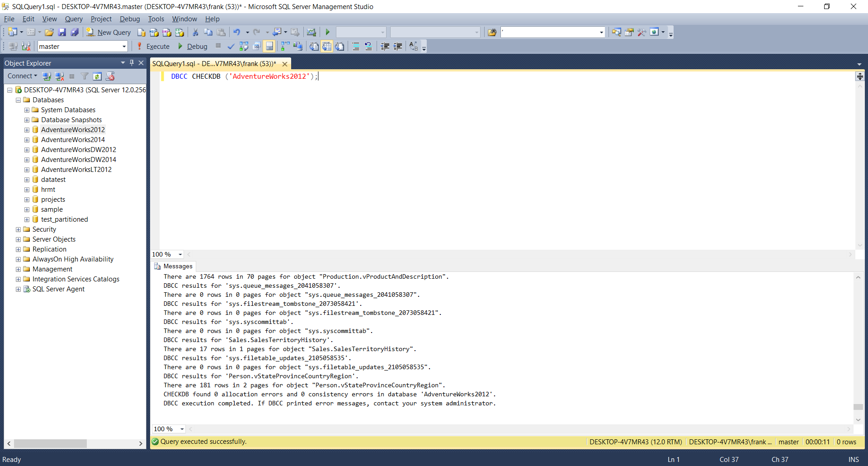This screenshot has width=868, height=466.
Task: Open the Tools menu
Action: pyautogui.click(x=156, y=19)
